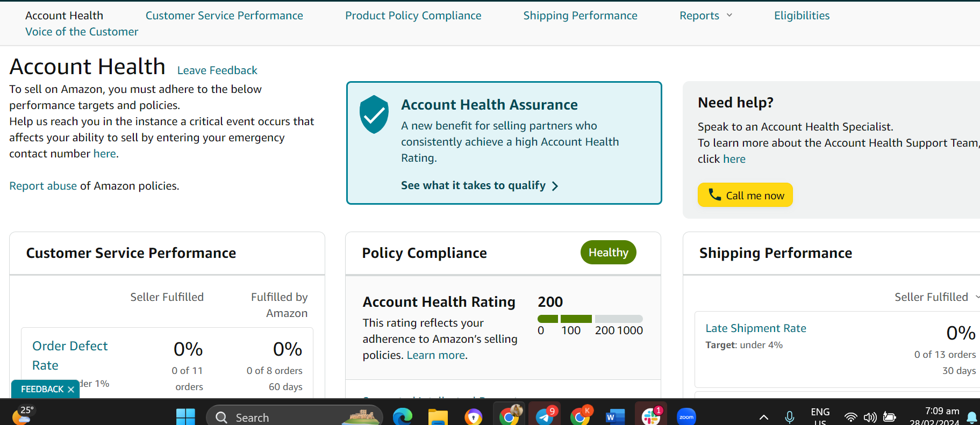Click 'here' link in Need help panel
This screenshot has width=980, height=425.
tap(734, 159)
